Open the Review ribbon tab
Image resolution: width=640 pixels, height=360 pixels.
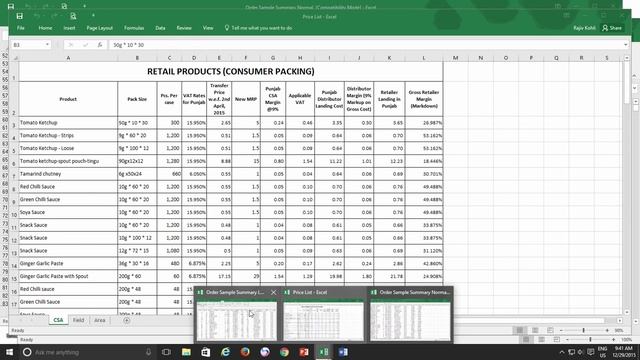[x=184, y=28]
